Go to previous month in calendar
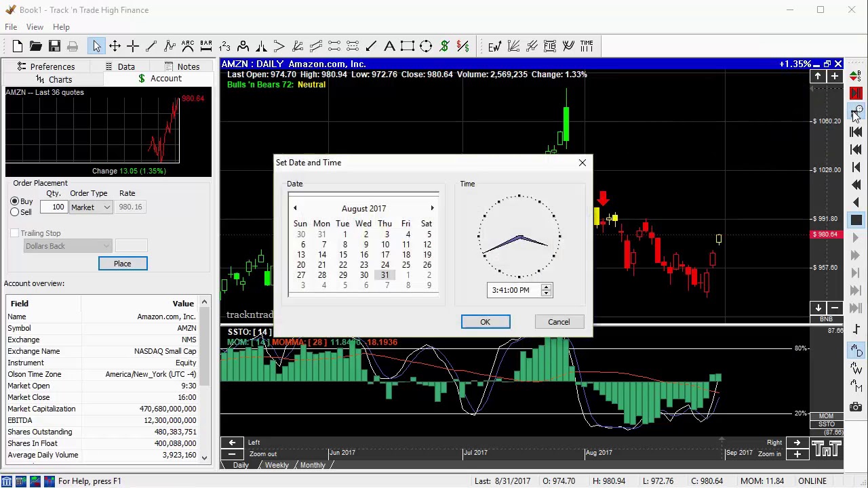Viewport: 868px width, 488px height. (295, 208)
